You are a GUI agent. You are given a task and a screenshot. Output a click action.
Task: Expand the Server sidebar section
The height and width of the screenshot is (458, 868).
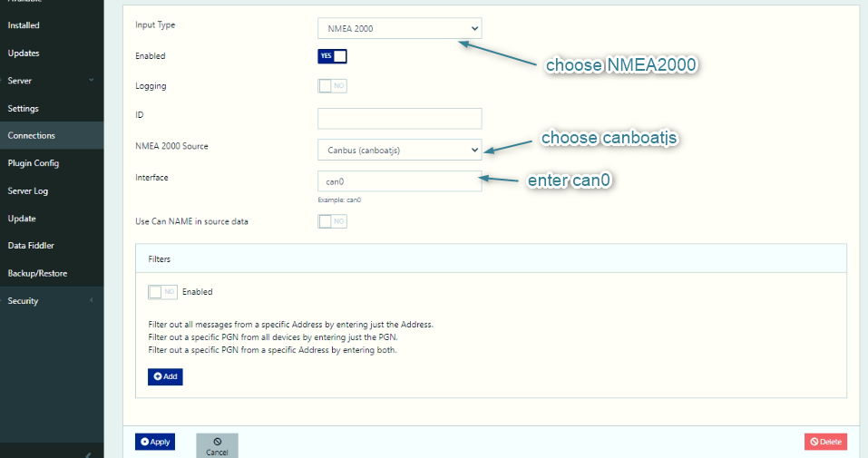tap(52, 81)
